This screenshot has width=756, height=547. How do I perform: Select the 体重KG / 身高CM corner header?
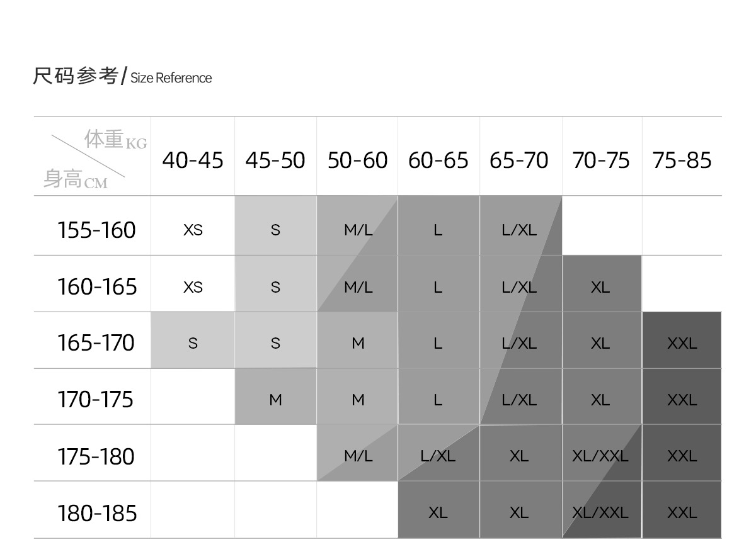(92, 156)
